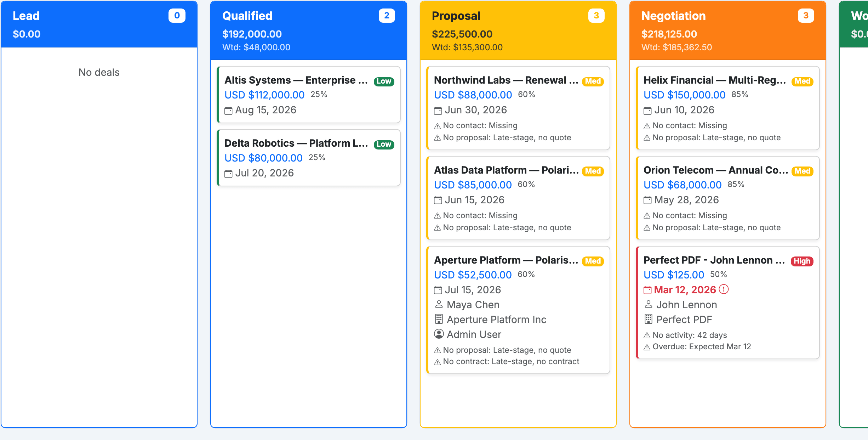This screenshot has width=868, height=440.
Task: Click calendar icon on Helix Financial card
Action: 647,111
